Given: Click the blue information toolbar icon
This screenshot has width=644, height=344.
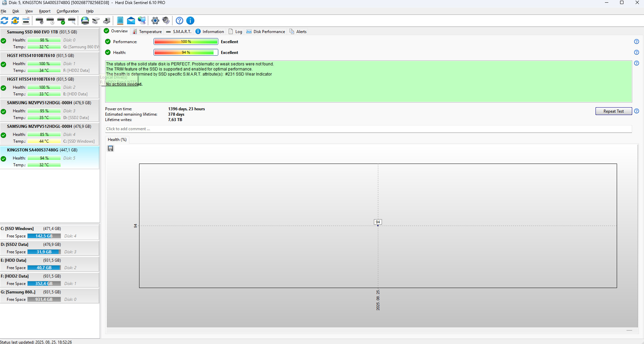Looking at the screenshot, I should (190, 21).
